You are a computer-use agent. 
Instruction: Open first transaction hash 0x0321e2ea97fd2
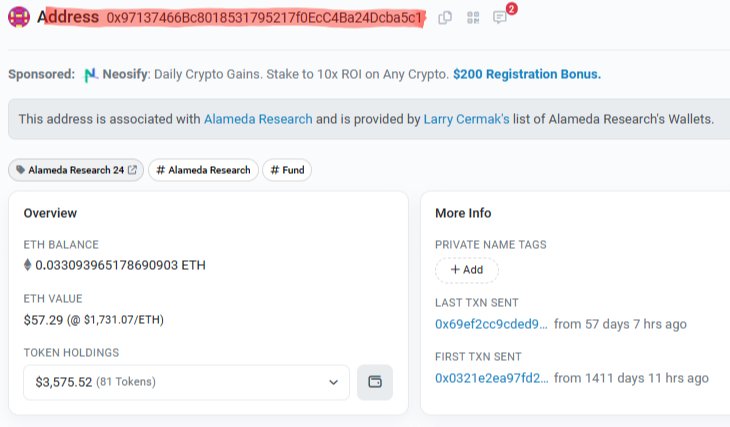click(491, 378)
